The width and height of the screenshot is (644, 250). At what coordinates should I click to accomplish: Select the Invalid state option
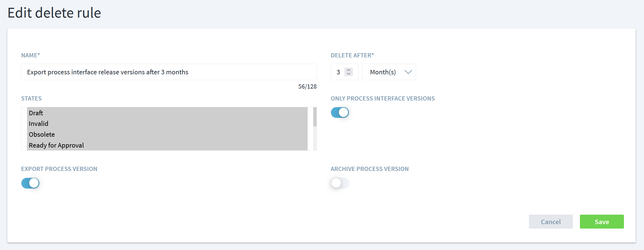point(38,124)
